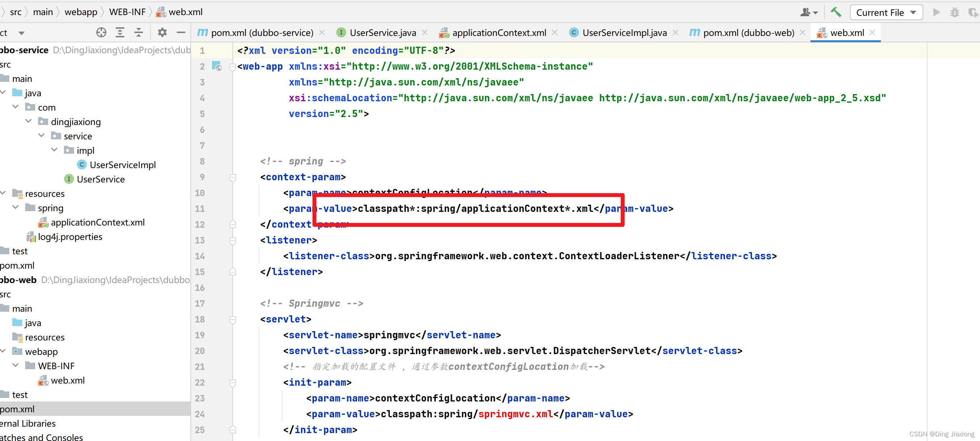Collapse the java folder in dubbo-service

[3, 92]
